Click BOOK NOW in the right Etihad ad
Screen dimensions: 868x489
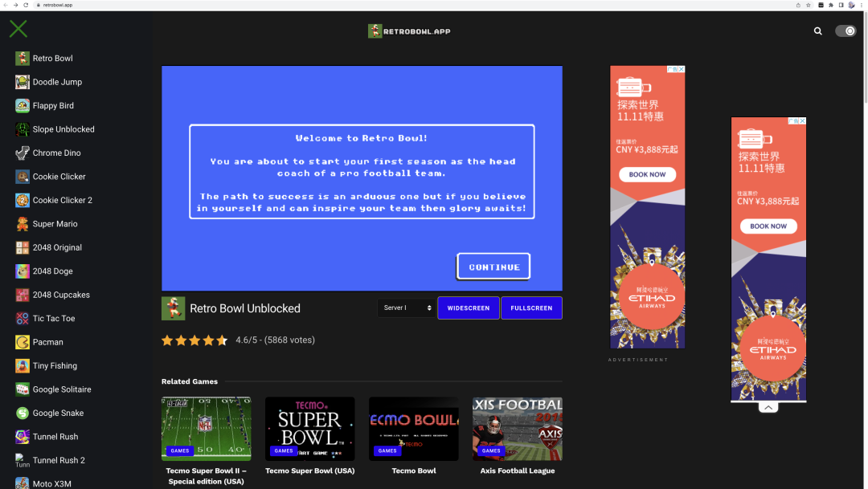click(x=768, y=226)
